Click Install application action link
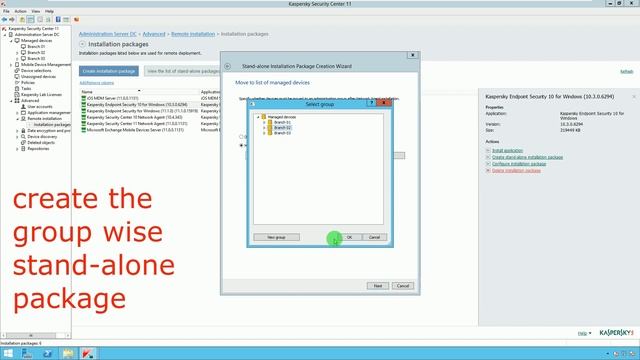640x360 pixels. click(507, 151)
